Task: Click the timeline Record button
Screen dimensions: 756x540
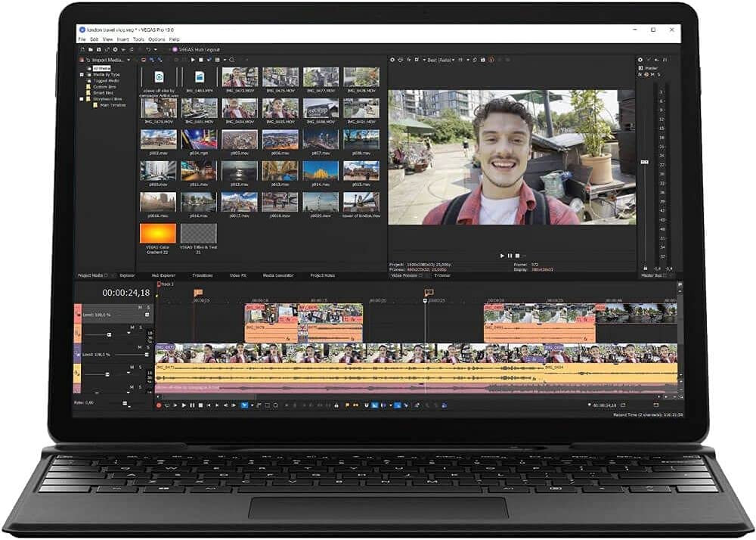Action: pyautogui.click(x=159, y=405)
